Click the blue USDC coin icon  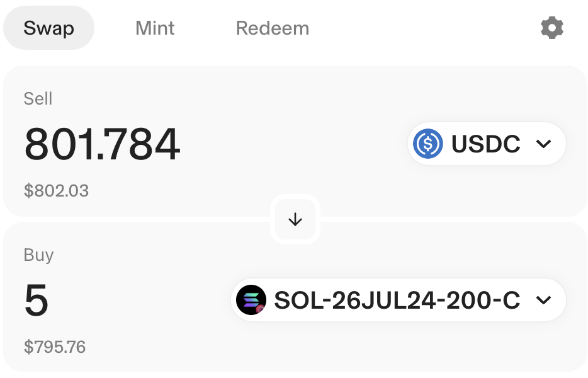click(x=428, y=144)
